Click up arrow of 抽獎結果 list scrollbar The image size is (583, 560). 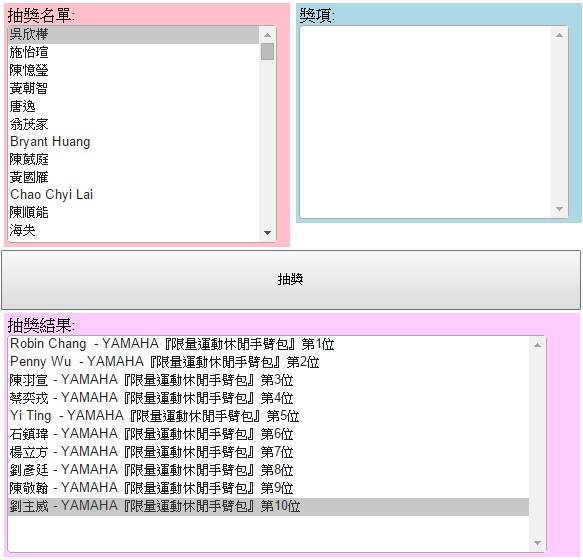tap(537, 345)
